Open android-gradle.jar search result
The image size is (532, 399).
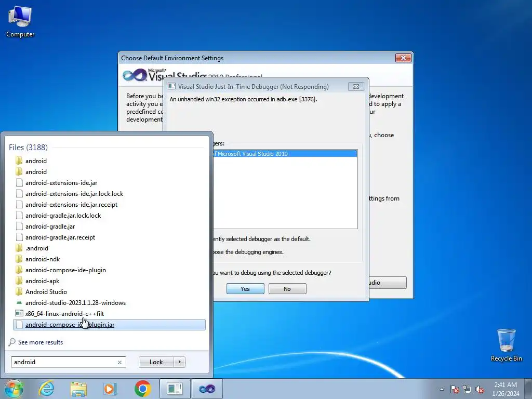[x=109, y=227]
